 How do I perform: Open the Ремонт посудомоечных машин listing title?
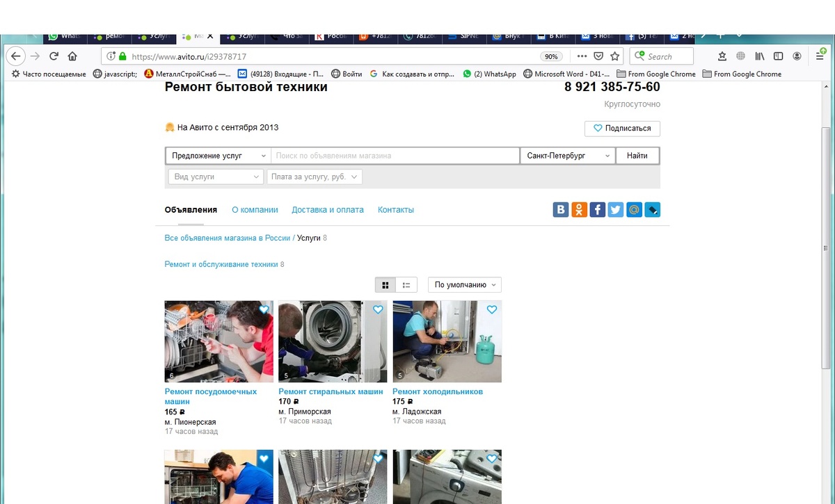(211, 397)
